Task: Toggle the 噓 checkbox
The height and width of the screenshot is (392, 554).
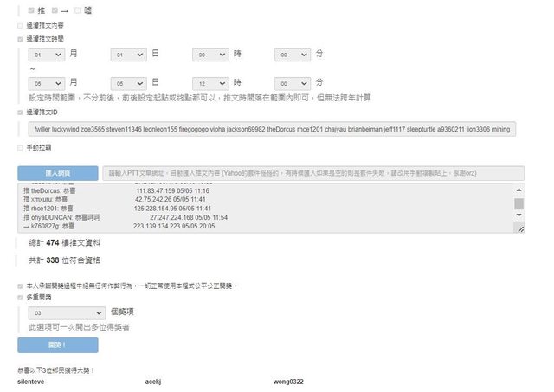Action: (78, 10)
